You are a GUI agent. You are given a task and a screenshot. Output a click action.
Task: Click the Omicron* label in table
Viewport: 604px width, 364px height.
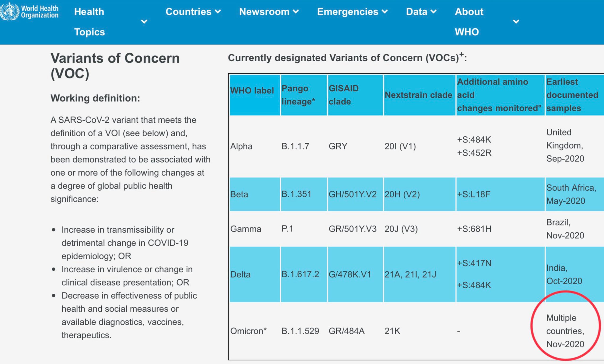point(248,331)
